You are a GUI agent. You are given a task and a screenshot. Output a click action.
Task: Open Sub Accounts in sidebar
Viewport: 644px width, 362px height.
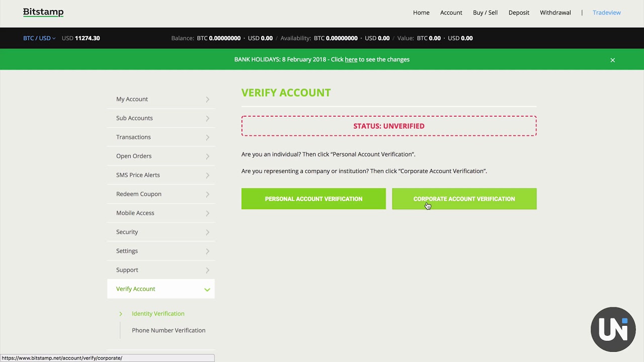point(161,118)
